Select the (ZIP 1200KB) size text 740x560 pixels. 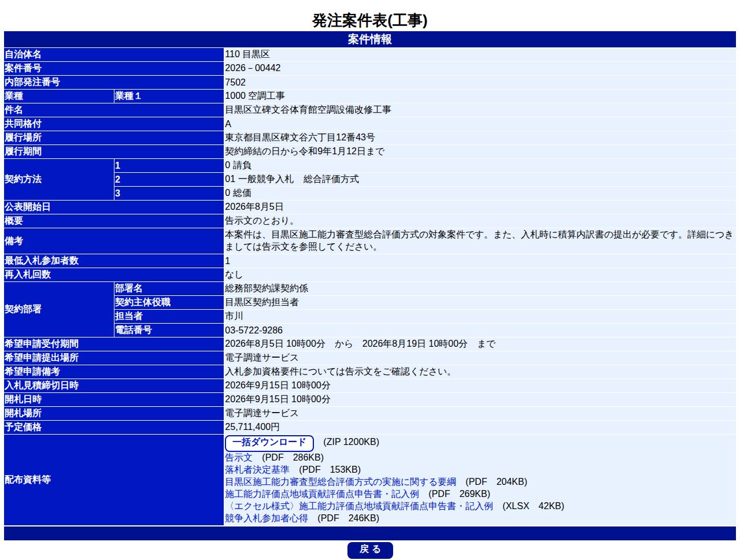[x=351, y=442]
